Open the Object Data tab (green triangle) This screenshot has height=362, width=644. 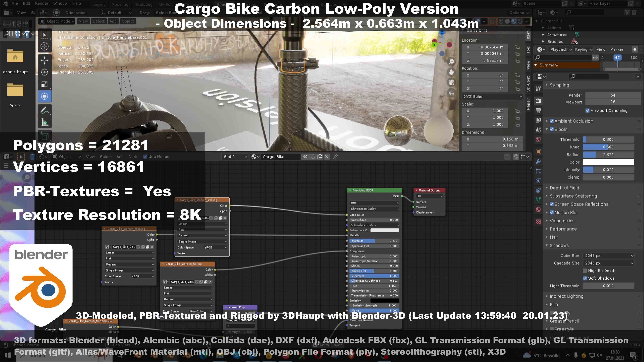(538, 200)
